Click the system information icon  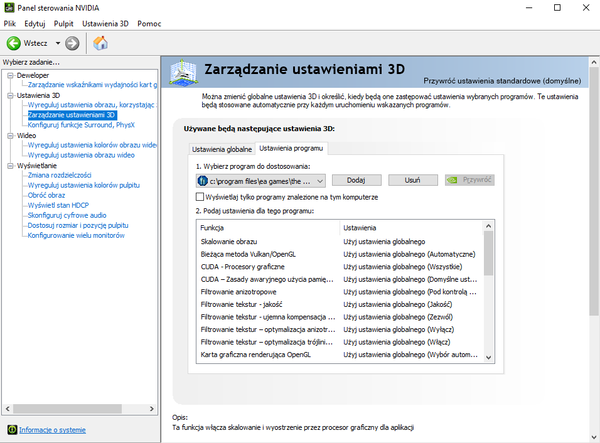coord(9,429)
